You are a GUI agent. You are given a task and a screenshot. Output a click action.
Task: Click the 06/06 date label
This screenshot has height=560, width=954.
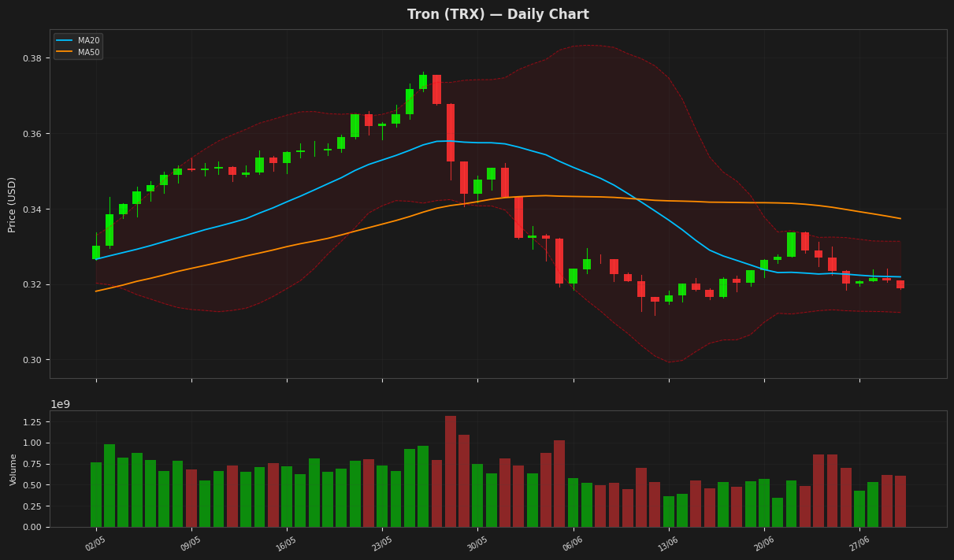coord(573,543)
